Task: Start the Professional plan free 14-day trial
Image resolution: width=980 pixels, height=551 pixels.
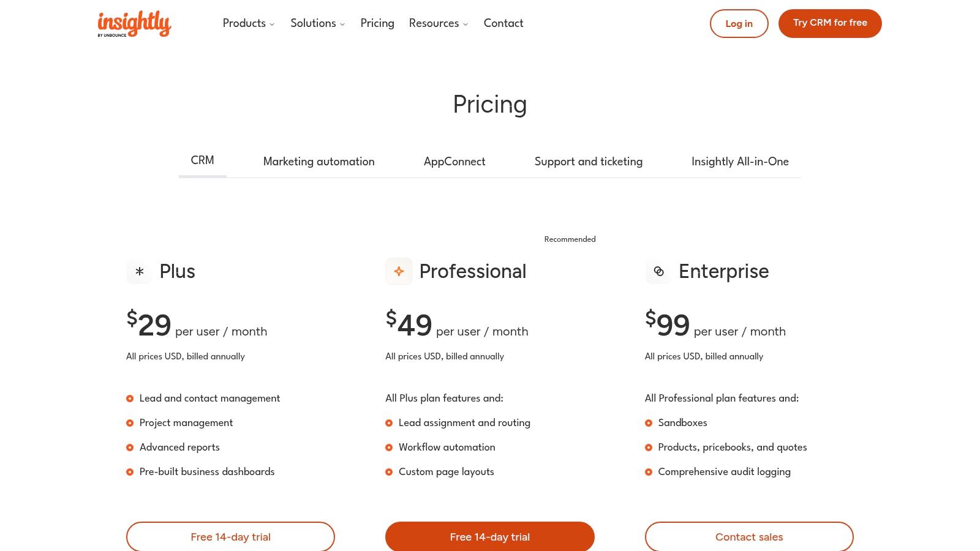Action: tap(489, 537)
